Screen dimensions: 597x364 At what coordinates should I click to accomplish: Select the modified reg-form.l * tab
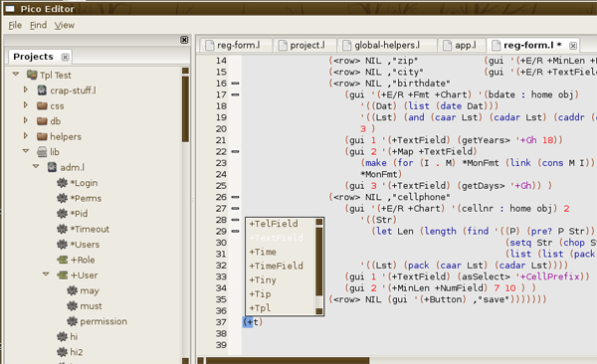532,45
